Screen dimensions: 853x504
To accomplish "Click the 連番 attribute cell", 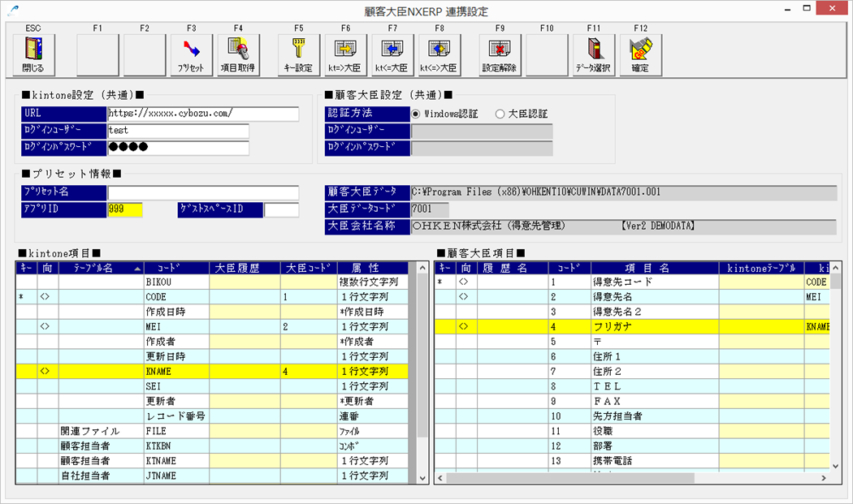I will pyautogui.click(x=373, y=416).
